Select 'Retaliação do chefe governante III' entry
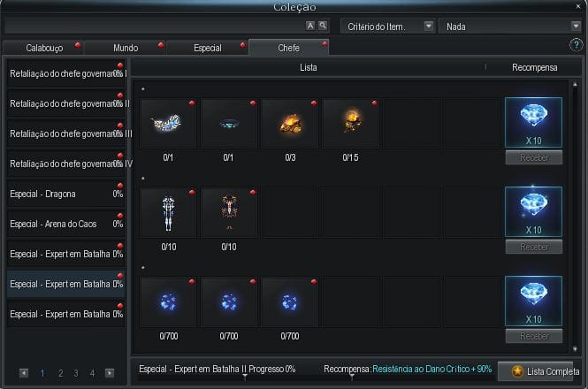588x389 pixels. [x=66, y=133]
